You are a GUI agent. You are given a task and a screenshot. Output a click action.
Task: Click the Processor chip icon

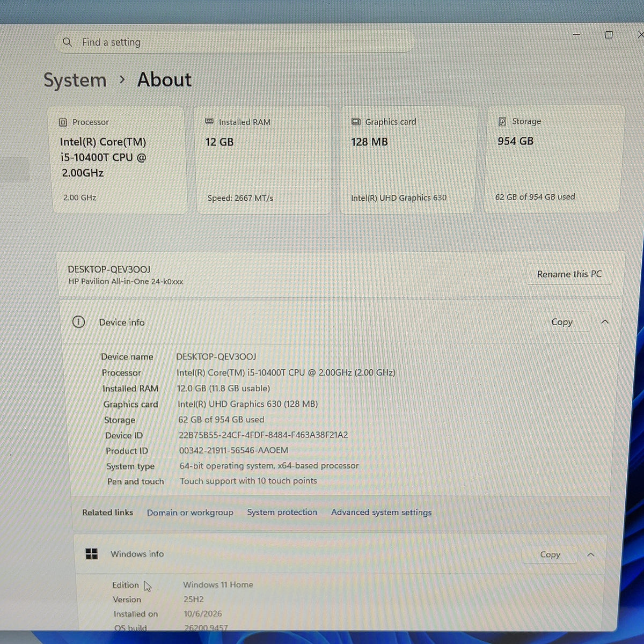[x=63, y=122]
